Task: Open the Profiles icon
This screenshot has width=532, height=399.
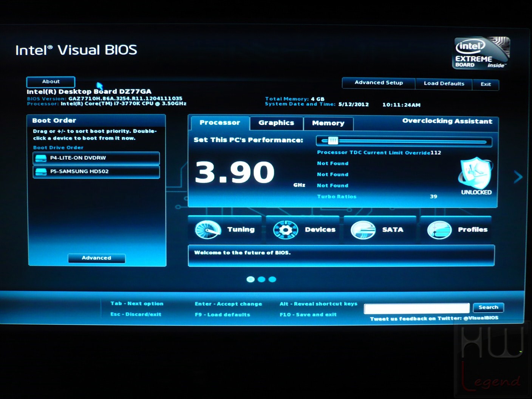Action: (x=439, y=230)
